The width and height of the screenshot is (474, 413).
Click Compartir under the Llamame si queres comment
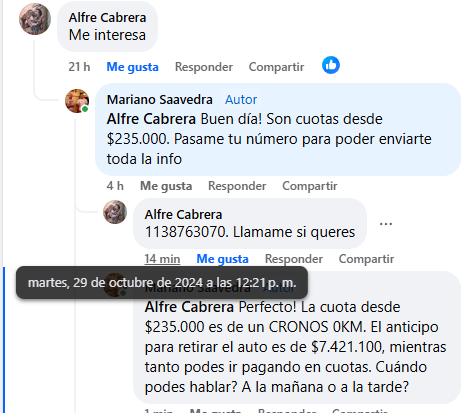click(366, 259)
